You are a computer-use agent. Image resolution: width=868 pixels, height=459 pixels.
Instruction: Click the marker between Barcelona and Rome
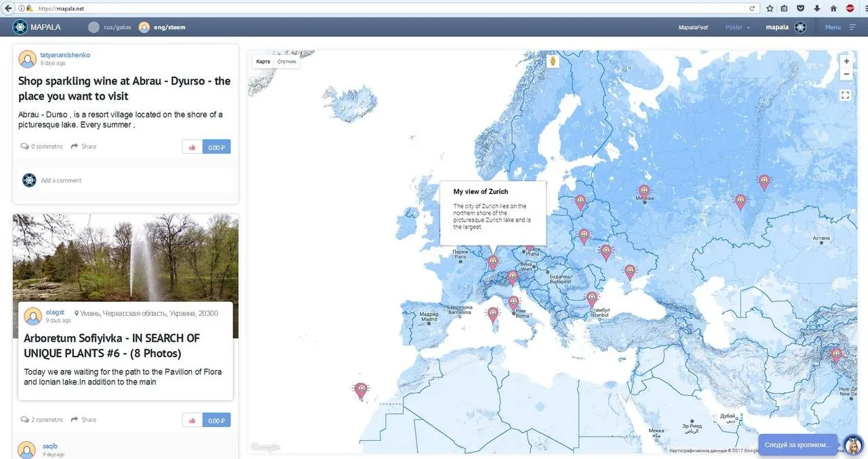point(493,314)
